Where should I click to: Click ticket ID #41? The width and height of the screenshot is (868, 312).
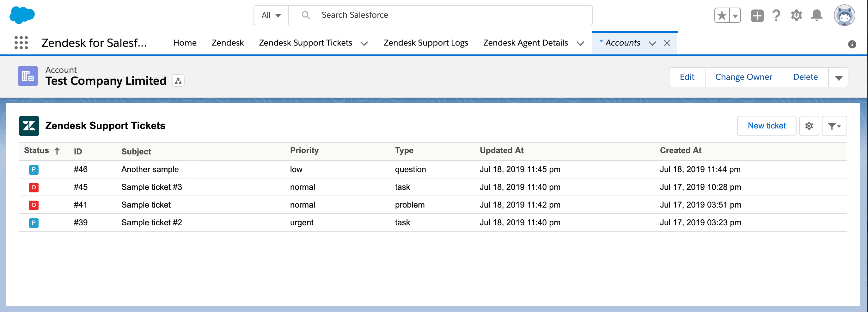point(81,205)
